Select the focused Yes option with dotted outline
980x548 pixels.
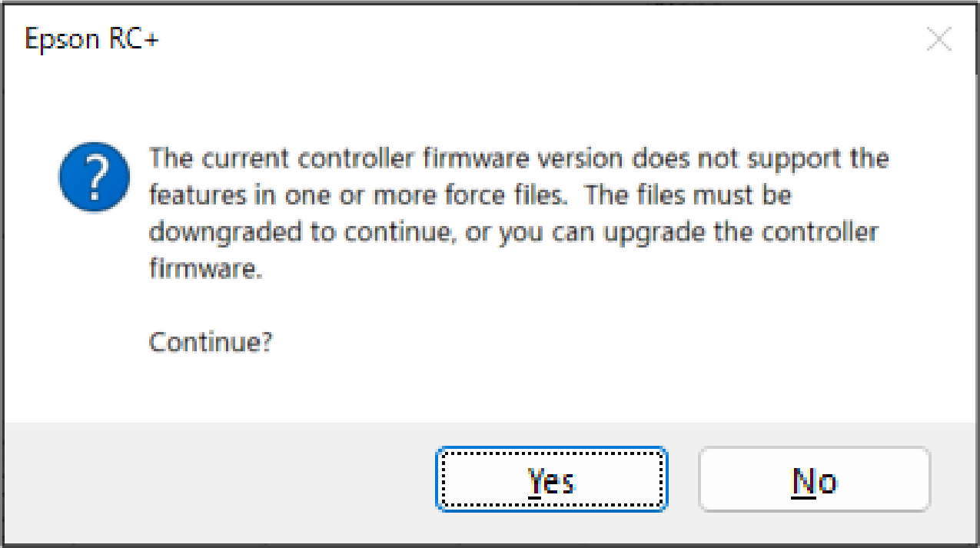tap(551, 480)
